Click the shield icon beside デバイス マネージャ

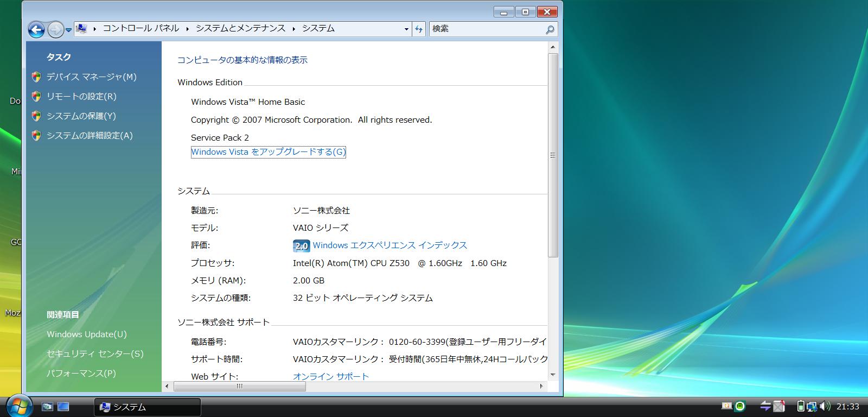point(36,77)
